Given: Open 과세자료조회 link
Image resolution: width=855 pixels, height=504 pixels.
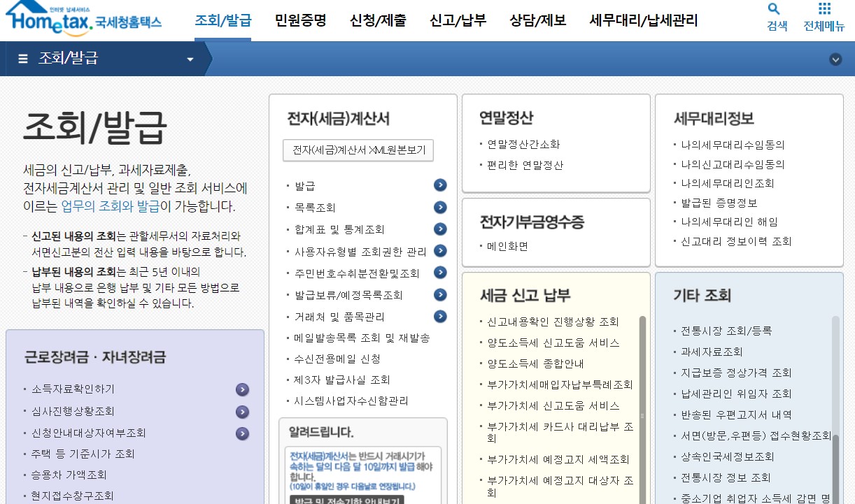Looking at the screenshot, I should pyautogui.click(x=712, y=352).
